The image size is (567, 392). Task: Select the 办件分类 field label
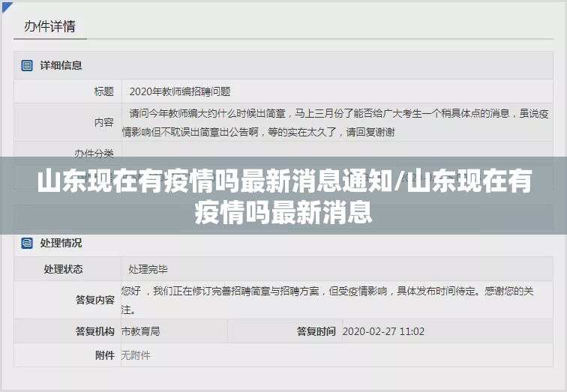click(94, 154)
